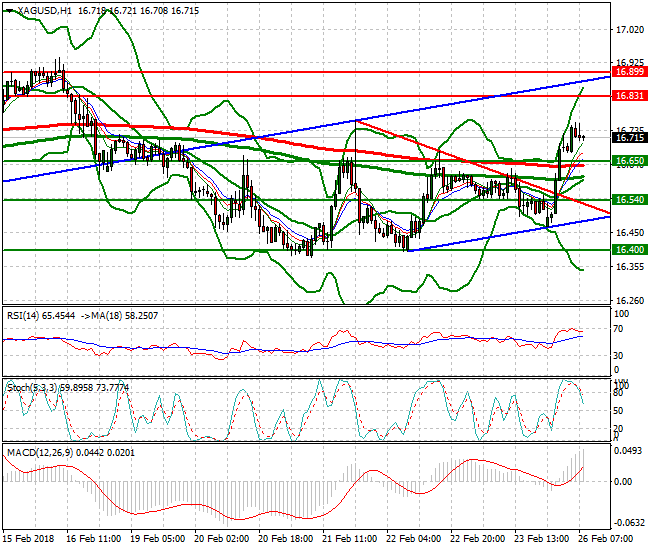Screen dimensions: 650x550
Task: Click the RSI scale level 70
Action: pyautogui.click(x=618, y=329)
